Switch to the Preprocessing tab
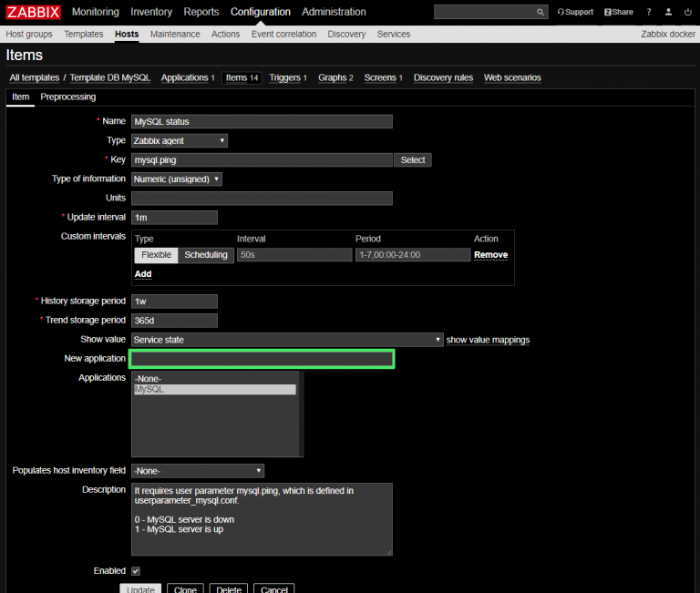Image resolution: width=700 pixels, height=593 pixels. (x=67, y=97)
